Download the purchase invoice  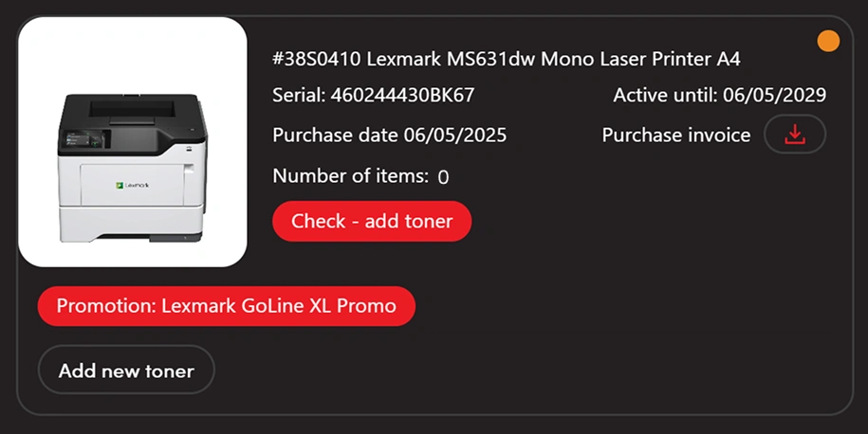click(x=794, y=135)
